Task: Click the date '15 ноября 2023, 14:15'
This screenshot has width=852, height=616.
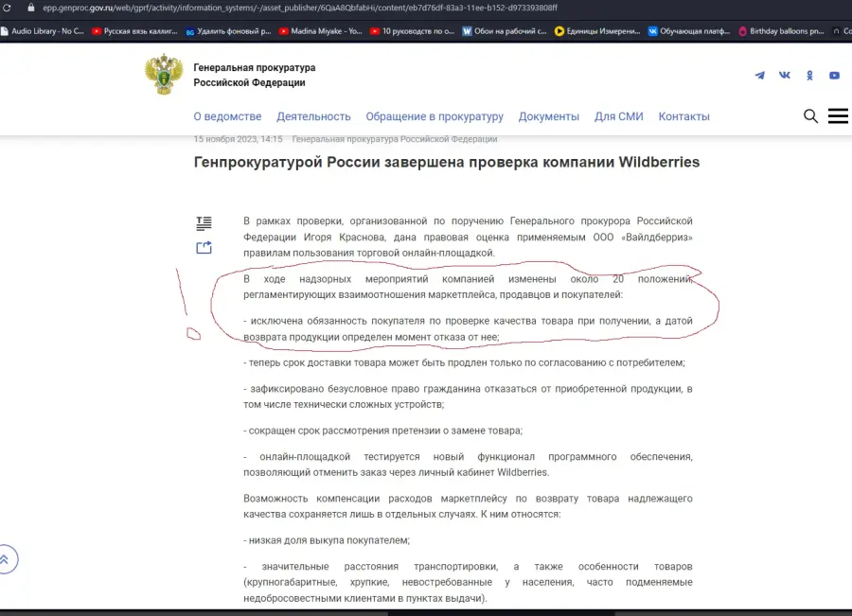Action: click(x=238, y=139)
